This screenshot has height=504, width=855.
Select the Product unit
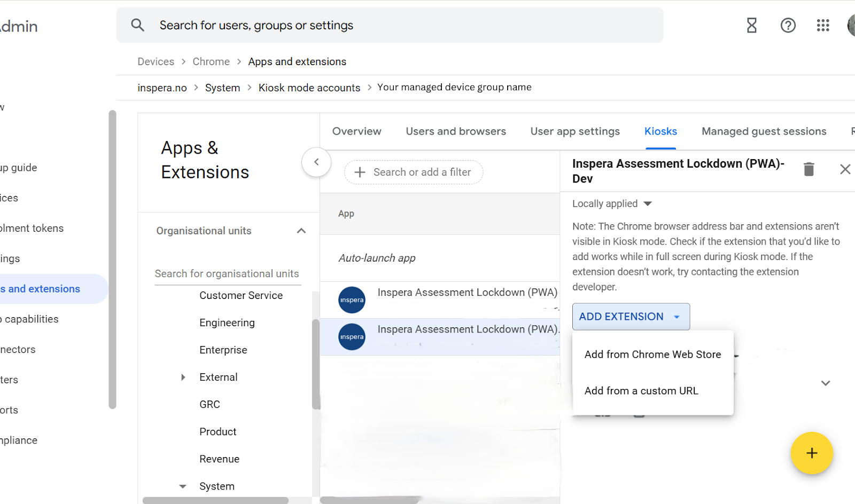pos(218,431)
